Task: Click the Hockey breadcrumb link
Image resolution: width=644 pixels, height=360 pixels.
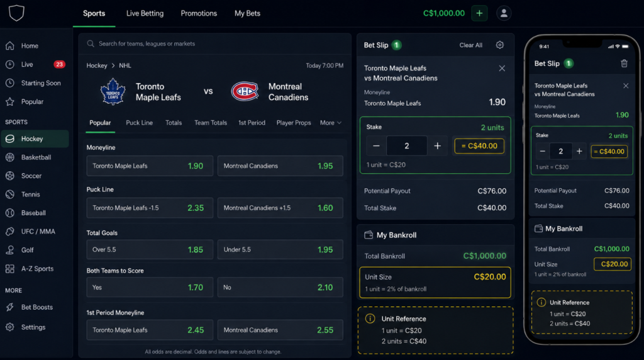Action: point(96,65)
